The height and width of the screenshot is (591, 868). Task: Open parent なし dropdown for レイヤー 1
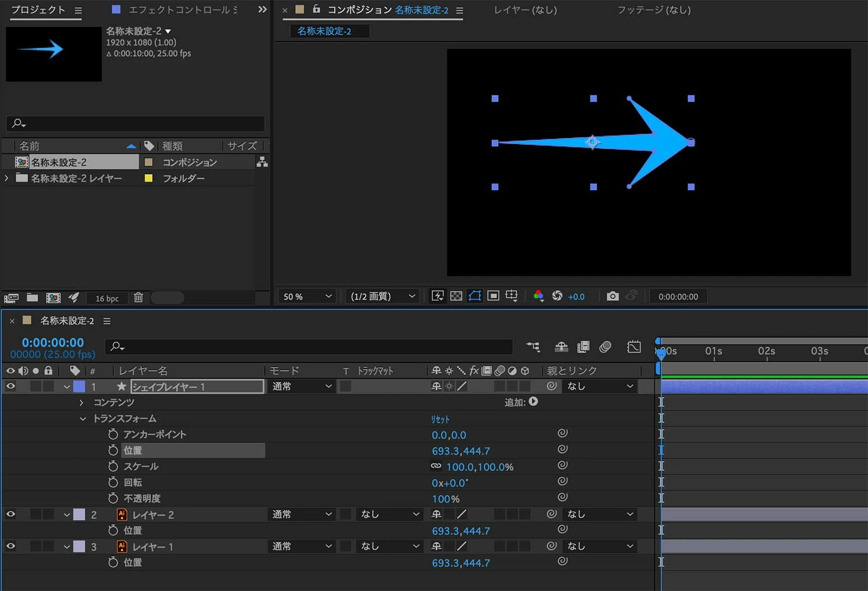tap(600, 546)
